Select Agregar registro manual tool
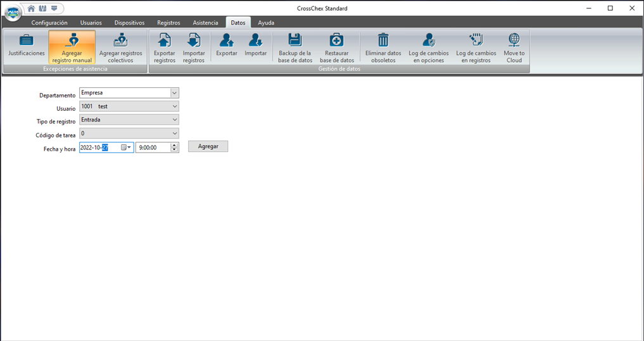Image resolution: width=644 pixels, height=341 pixels. (72, 47)
